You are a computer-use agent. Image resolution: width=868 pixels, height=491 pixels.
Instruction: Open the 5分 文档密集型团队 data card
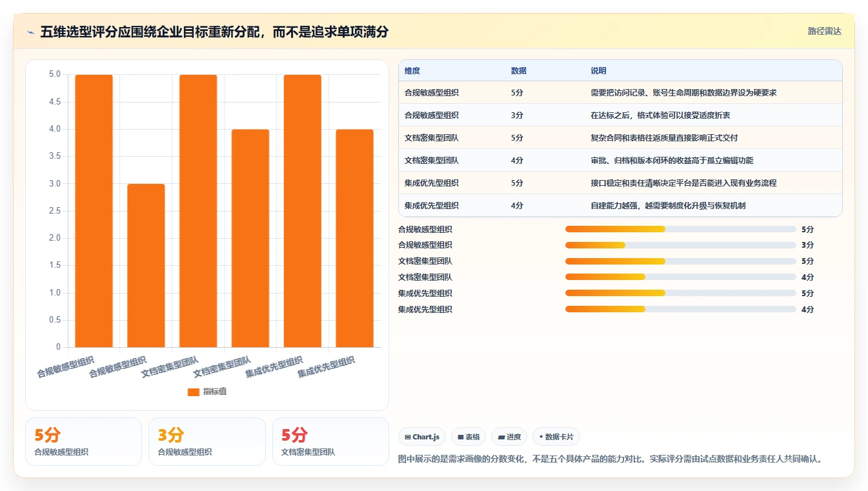330,441
